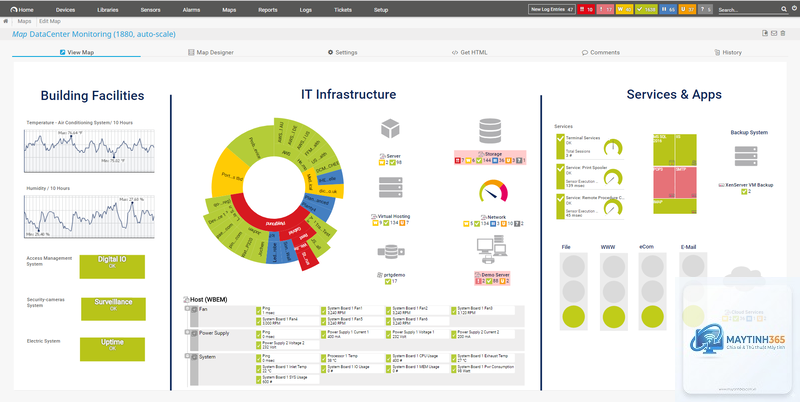Click the System Board 1 Inlet Temp checkmark
Screen dimensions: 800x402
click(x=259, y=367)
